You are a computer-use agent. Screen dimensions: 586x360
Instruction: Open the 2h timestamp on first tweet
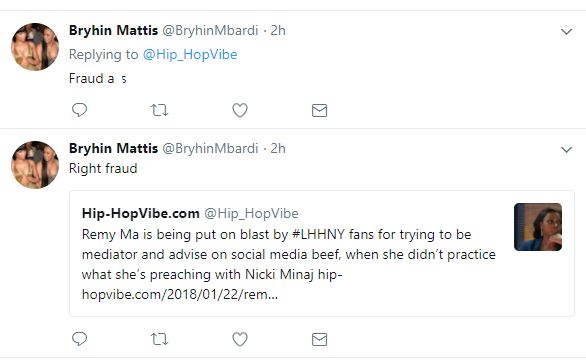278,30
